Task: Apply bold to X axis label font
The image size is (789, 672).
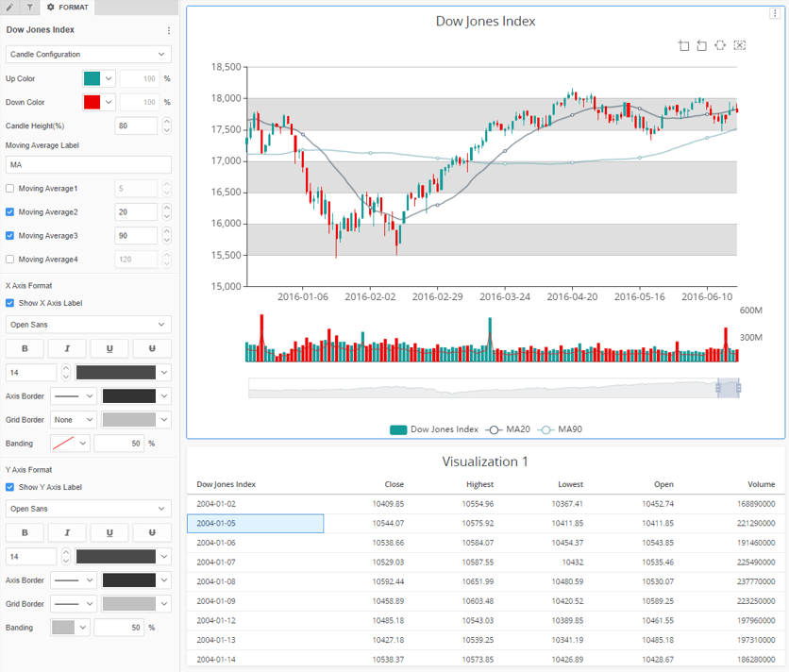Action: tap(25, 348)
